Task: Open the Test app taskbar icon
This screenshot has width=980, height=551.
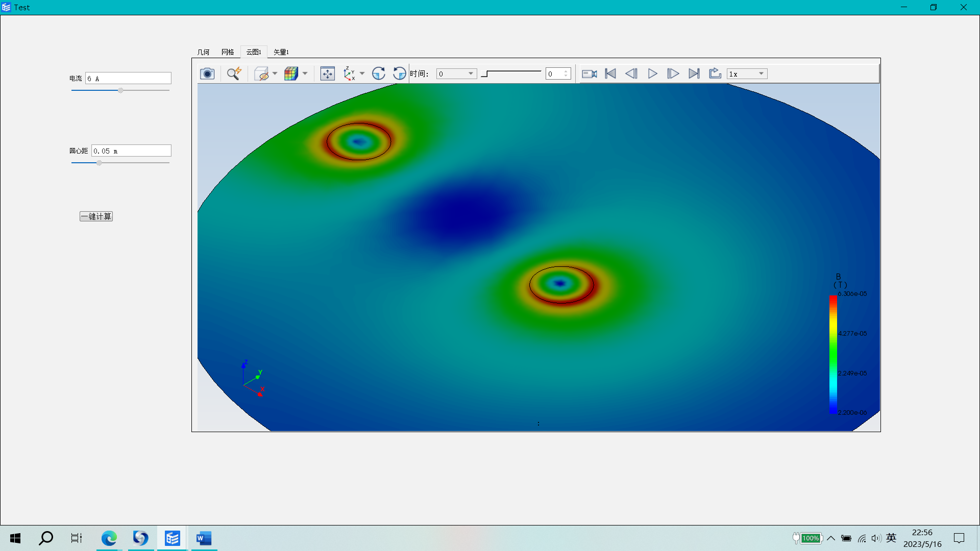Action: pos(172,538)
